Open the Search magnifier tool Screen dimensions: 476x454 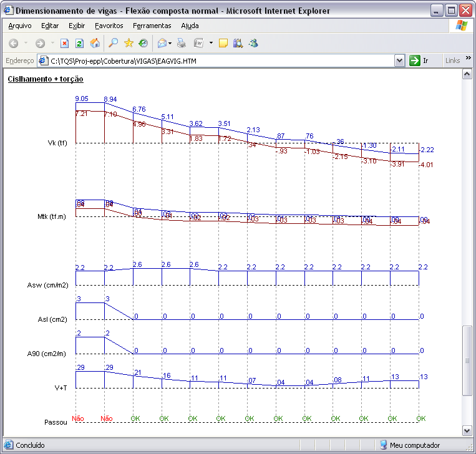pos(113,43)
